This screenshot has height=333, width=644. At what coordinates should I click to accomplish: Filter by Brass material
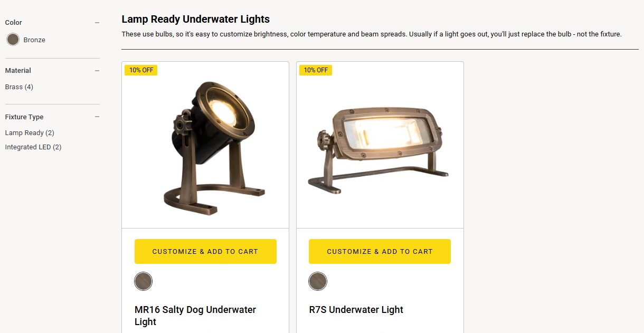19,87
